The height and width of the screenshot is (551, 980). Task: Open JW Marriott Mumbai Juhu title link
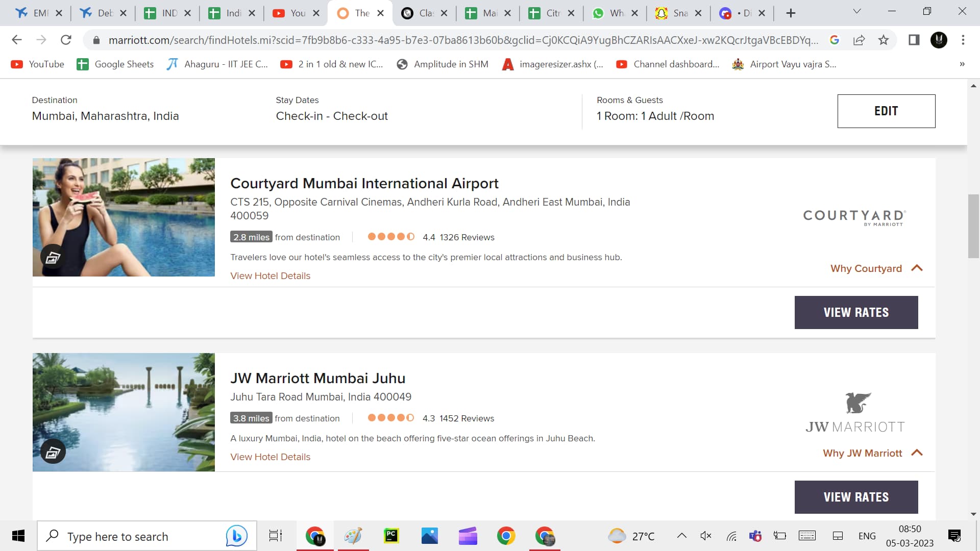click(317, 378)
